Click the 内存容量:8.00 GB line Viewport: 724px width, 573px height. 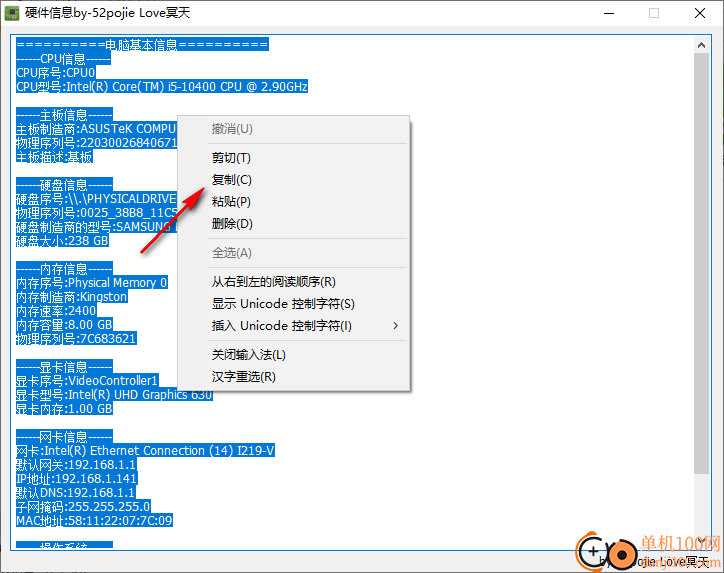pos(65,325)
